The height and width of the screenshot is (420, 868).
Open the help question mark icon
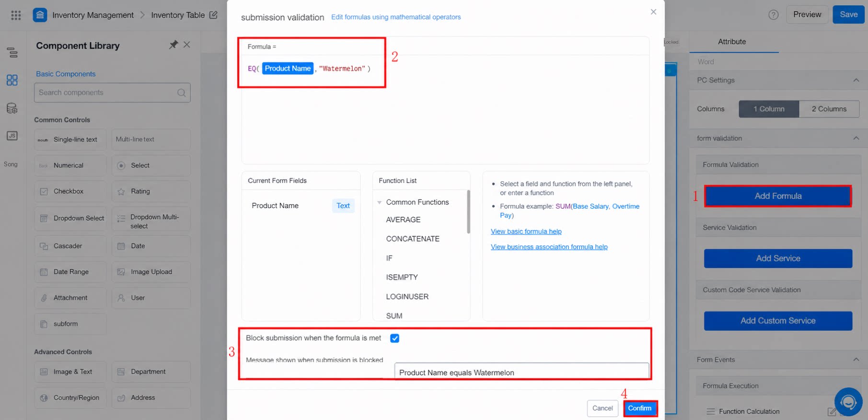click(x=773, y=15)
